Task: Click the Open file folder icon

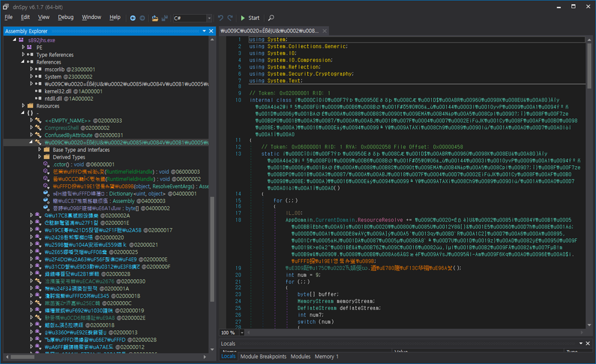Action: tap(155, 18)
